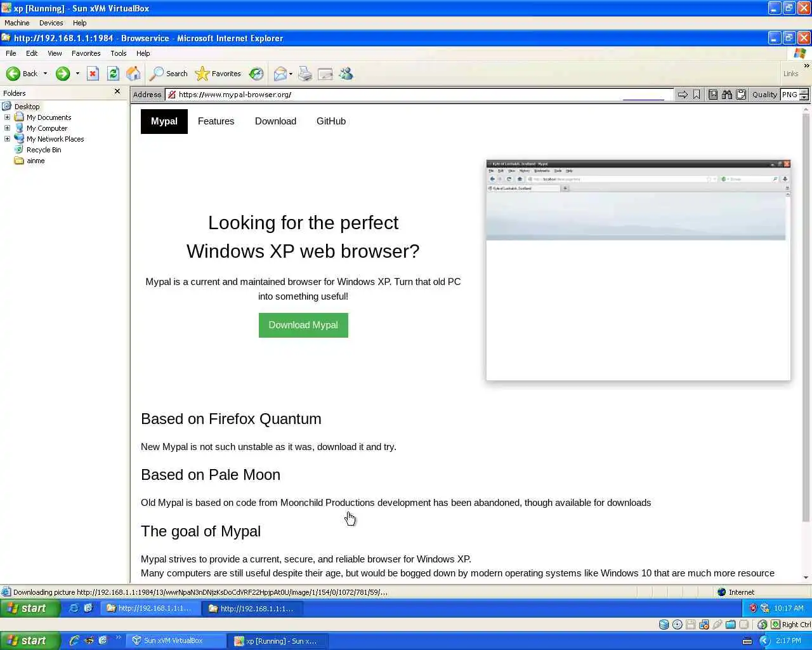Click the page scrollbar up arrow

tap(806, 109)
